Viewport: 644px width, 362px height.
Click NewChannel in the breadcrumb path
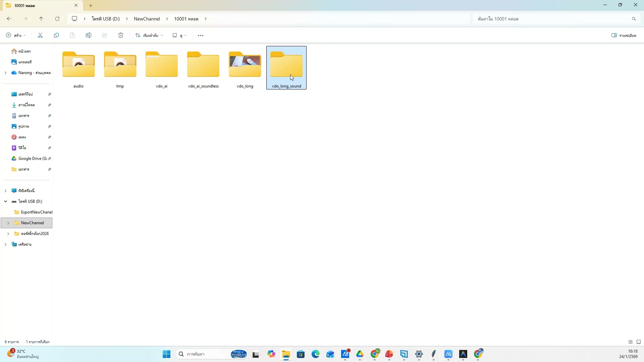(x=147, y=19)
